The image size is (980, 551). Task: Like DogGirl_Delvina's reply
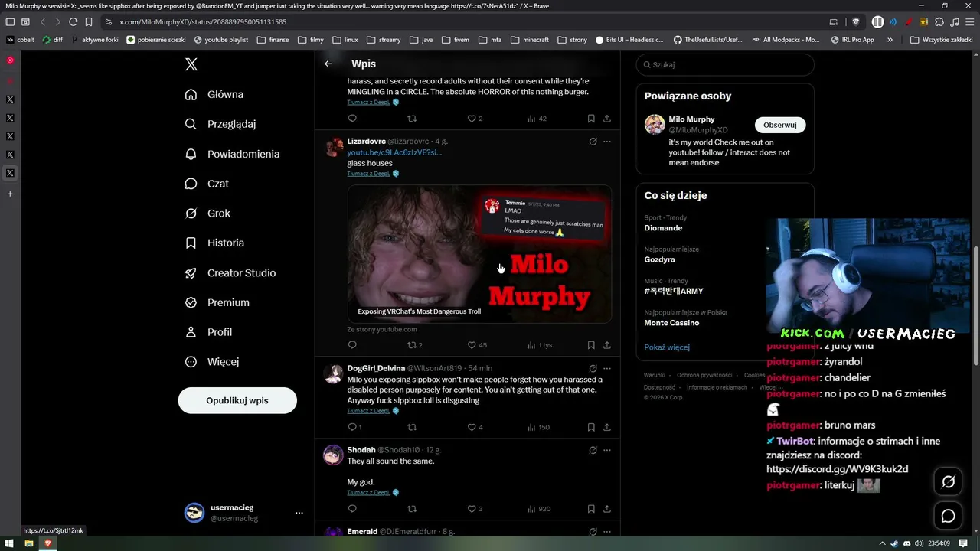tap(475, 427)
